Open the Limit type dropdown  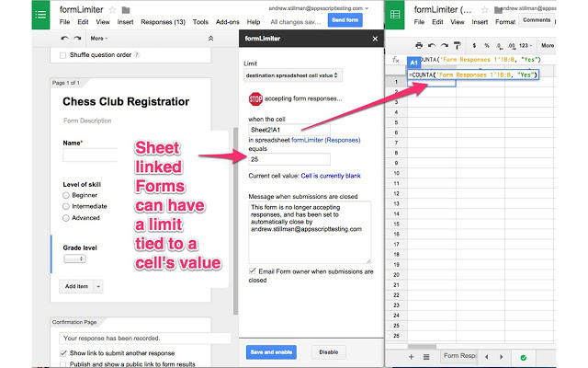[x=292, y=75]
